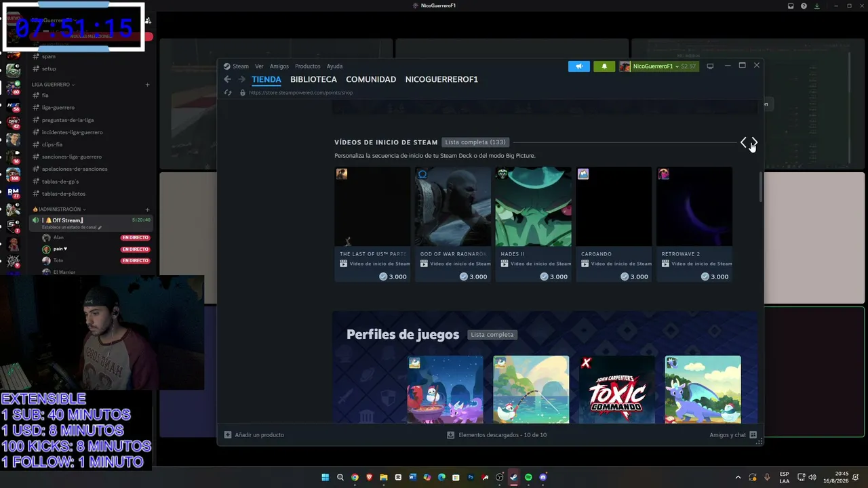This screenshot has width=868, height=488.
Task: Select God of War Ragnarök startup video
Action: [x=453, y=224]
